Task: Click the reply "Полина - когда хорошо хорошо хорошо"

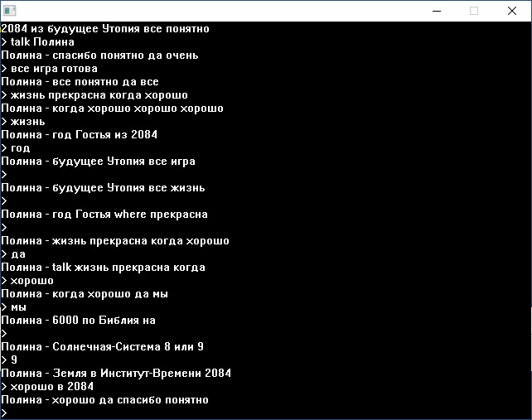Action: (112, 109)
